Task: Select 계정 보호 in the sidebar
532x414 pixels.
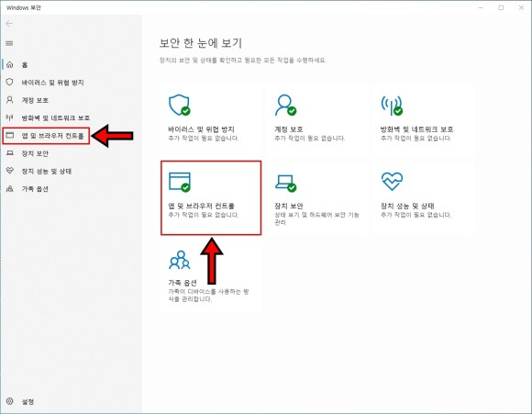Action: point(35,100)
